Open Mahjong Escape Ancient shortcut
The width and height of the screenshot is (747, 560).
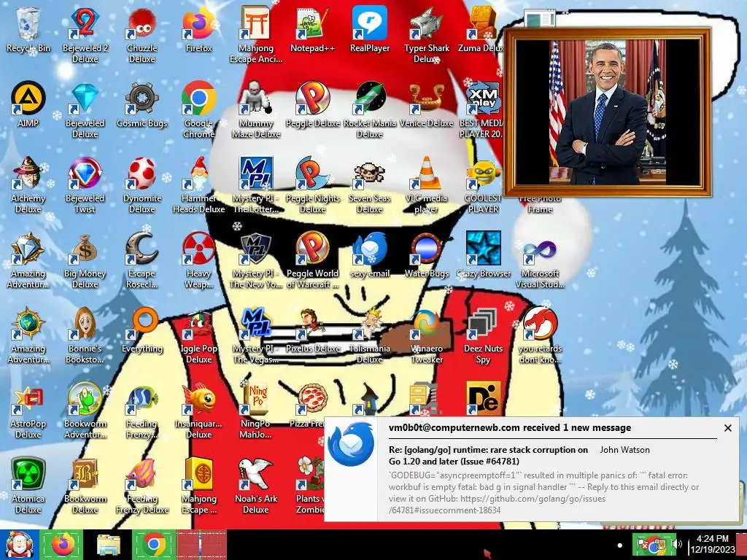(256, 34)
